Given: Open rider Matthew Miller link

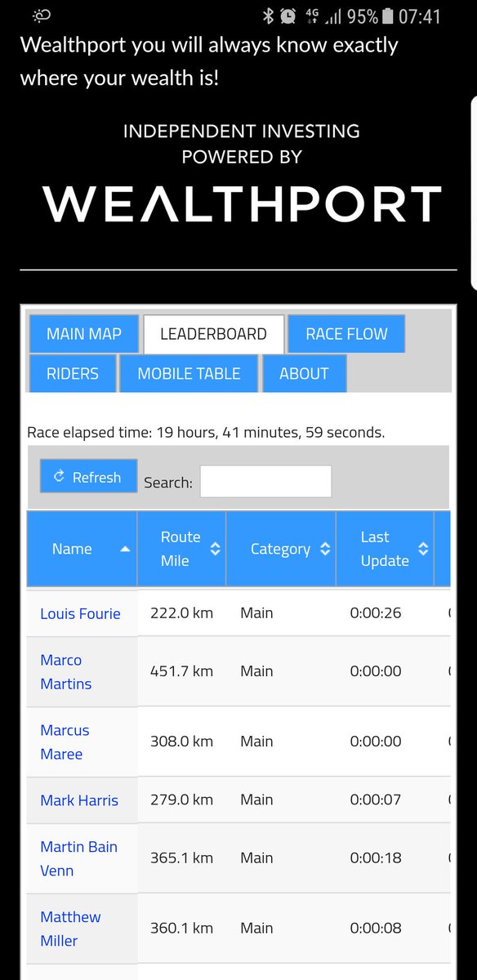Looking at the screenshot, I should point(70,929).
